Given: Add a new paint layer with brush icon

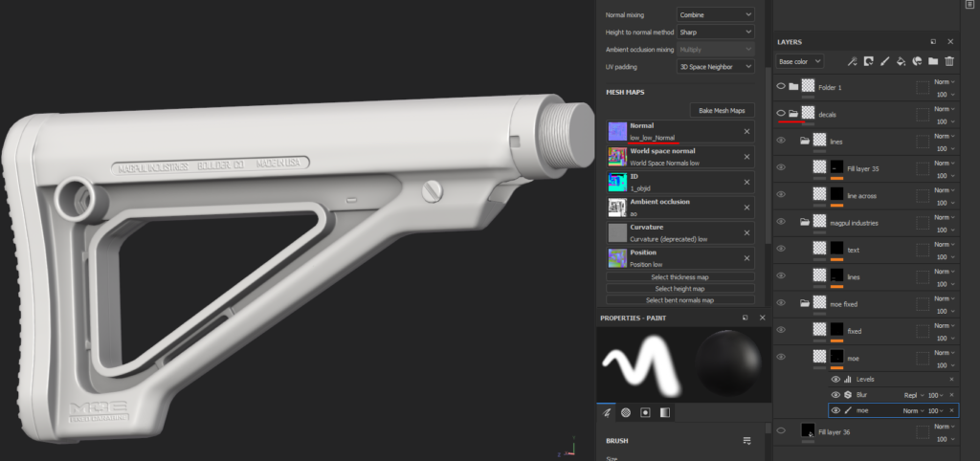Looking at the screenshot, I should [884, 61].
